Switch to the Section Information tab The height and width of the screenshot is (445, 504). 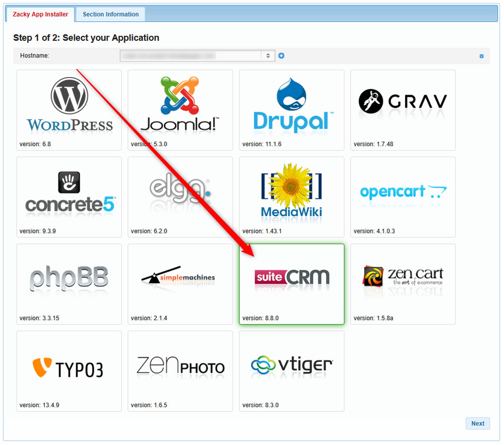[x=110, y=14]
